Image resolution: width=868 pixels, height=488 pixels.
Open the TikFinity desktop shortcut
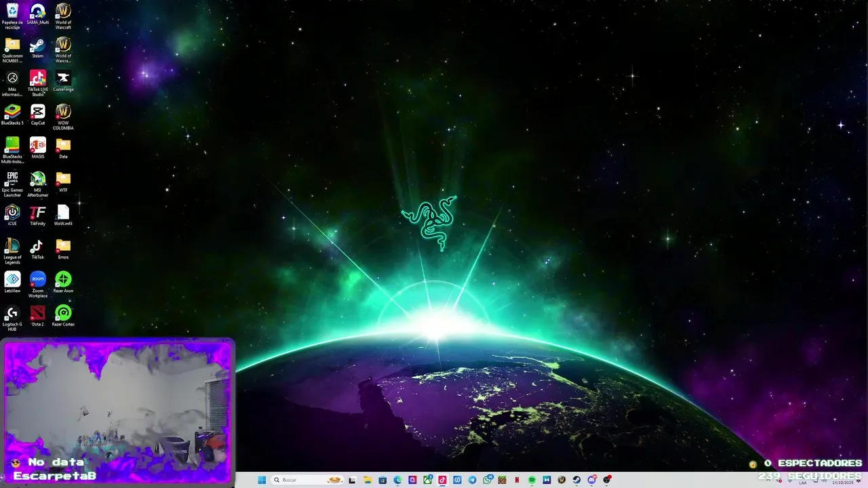pos(38,215)
